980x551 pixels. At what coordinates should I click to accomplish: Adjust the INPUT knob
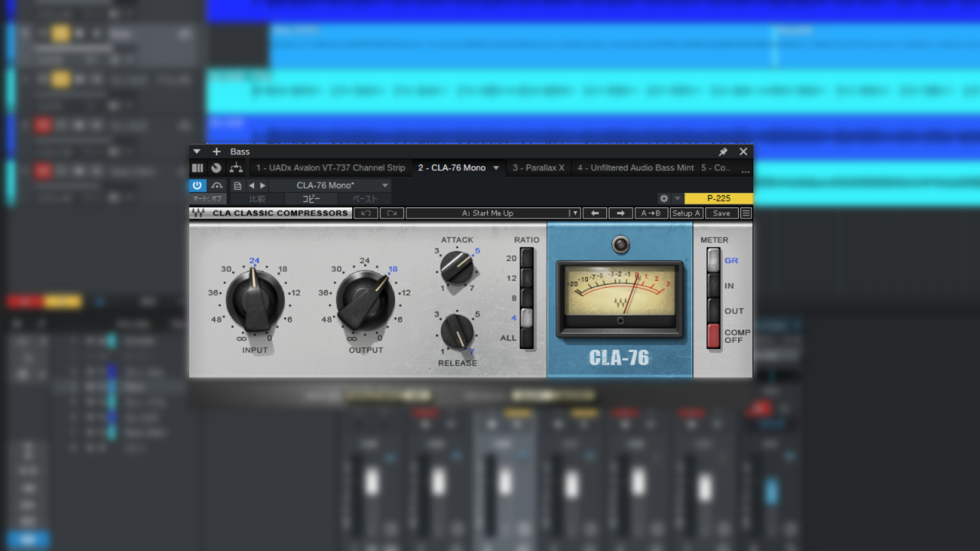click(253, 300)
